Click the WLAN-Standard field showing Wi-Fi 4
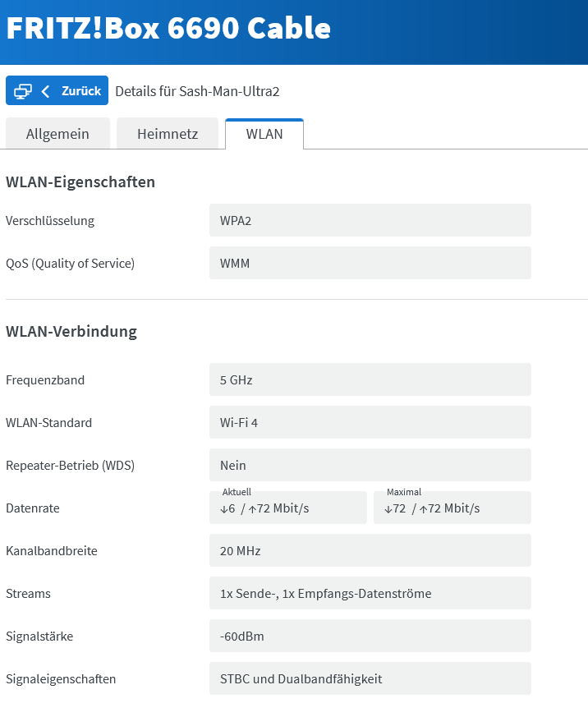The width and height of the screenshot is (588, 717). (x=370, y=422)
